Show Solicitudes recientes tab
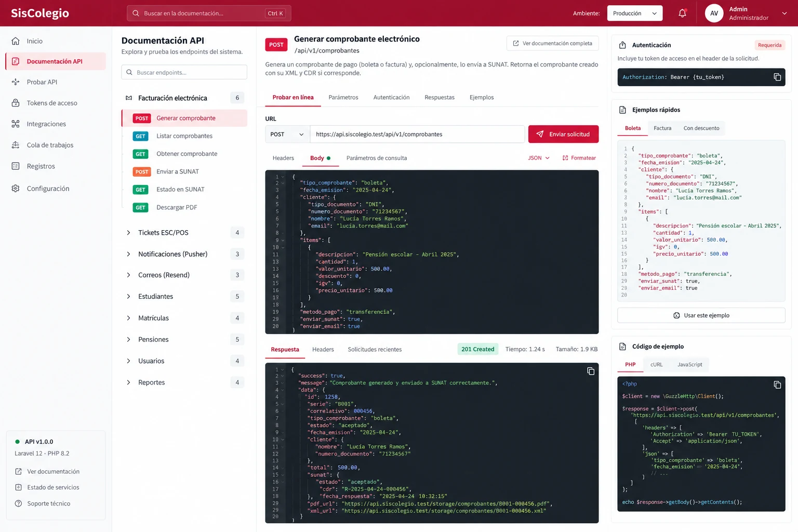798x532 pixels. click(x=375, y=350)
